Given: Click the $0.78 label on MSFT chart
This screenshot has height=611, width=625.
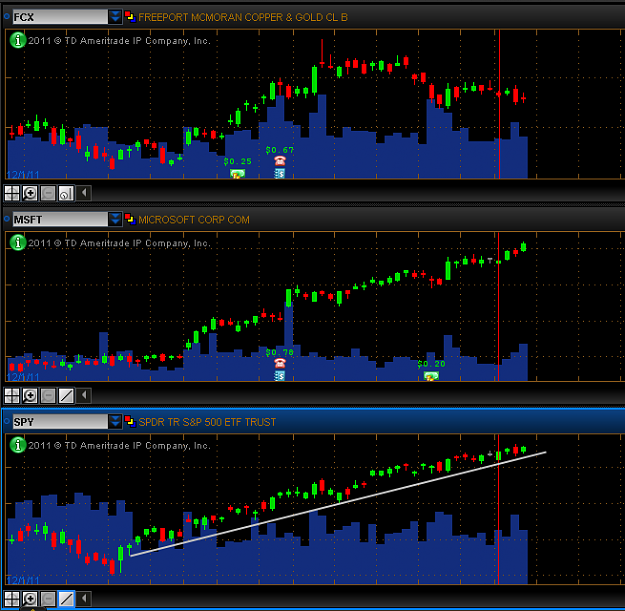Looking at the screenshot, I should click(x=280, y=352).
